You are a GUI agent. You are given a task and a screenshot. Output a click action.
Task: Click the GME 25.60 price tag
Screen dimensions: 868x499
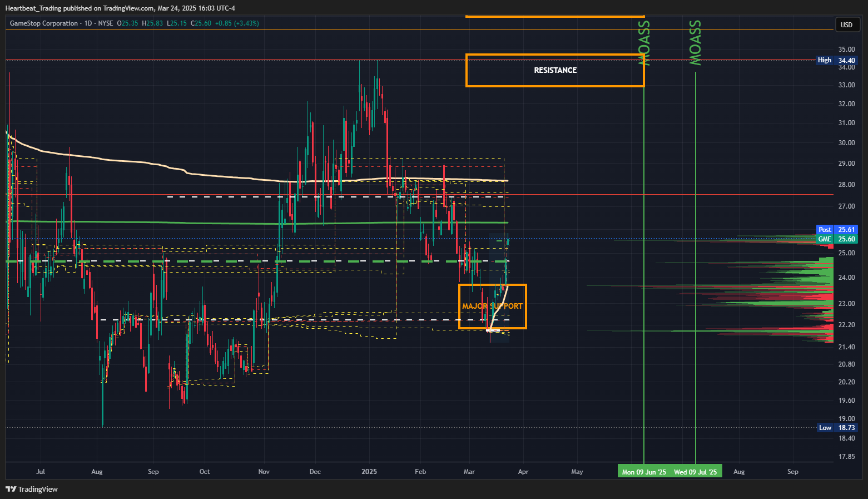[837, 239]
